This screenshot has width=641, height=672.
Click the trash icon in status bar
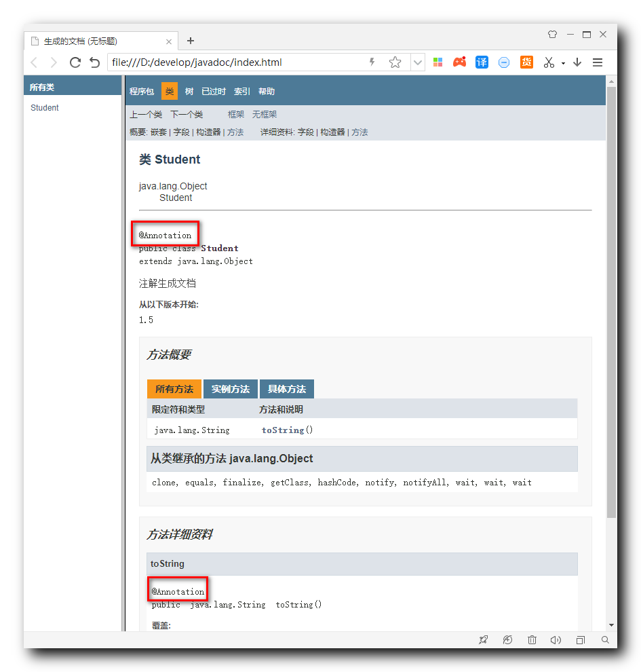532,640
